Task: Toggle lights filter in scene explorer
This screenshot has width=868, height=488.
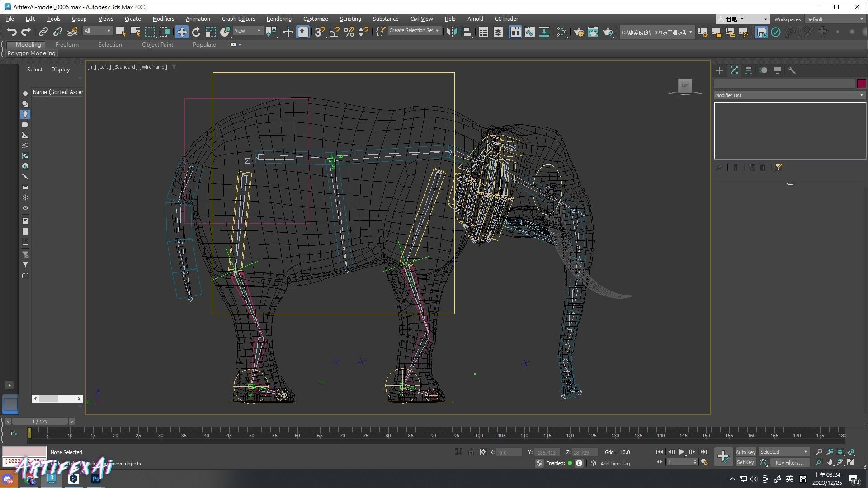Action: [x=25, y=114]
